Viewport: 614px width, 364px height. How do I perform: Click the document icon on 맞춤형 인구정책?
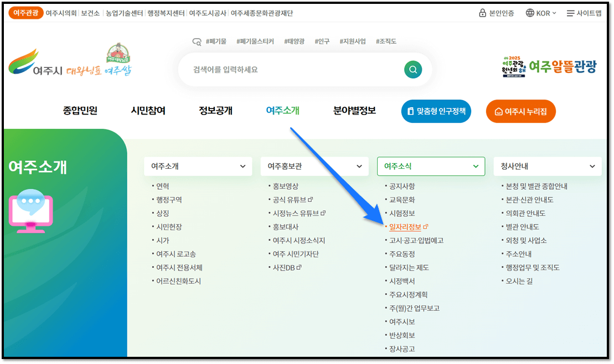410,111
